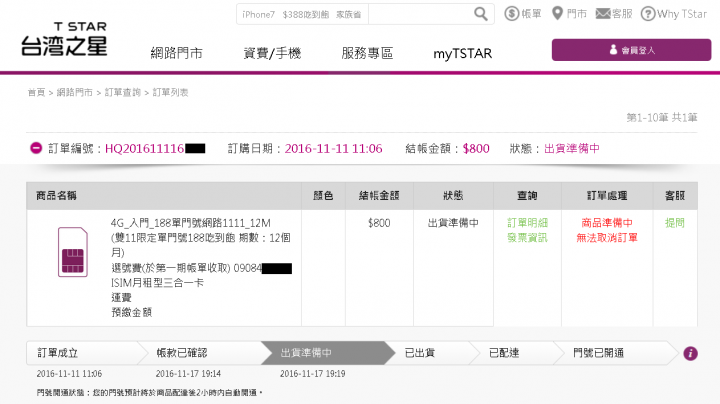Click the 門市 store locator icon
720x404 pixels.
point(557,14)
